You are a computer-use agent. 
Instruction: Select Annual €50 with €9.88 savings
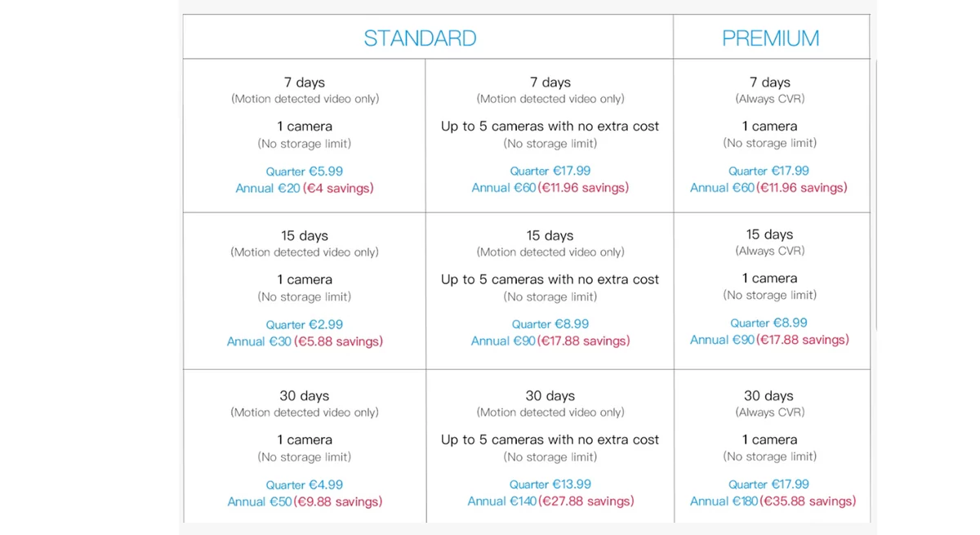(305, 502)
